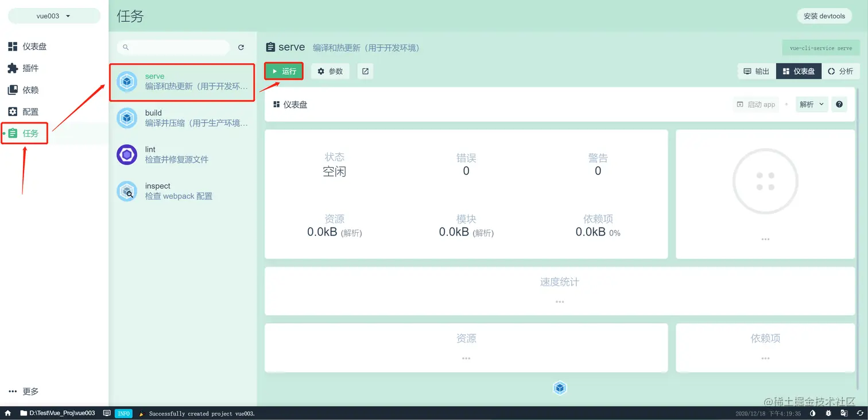Click the reset plugin API refresh icon
The height and width of the screenshot is (420, 868).
[859, 414]
